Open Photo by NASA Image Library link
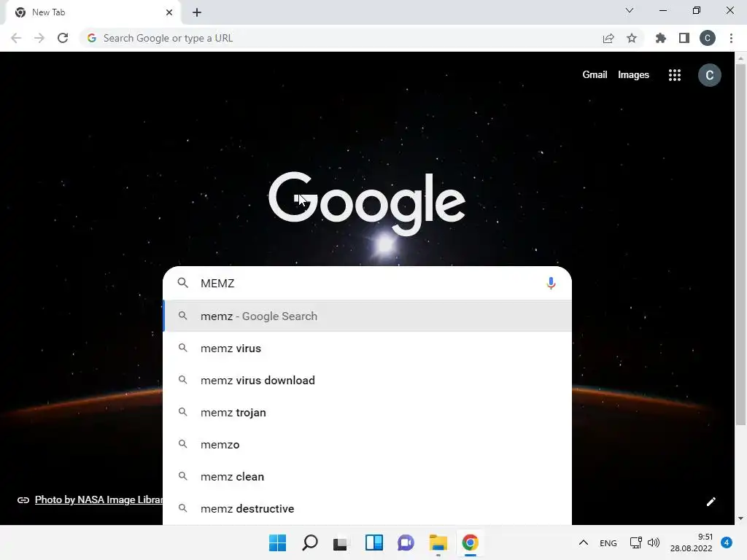Screen dimensions: 747x560 point(98,499)
